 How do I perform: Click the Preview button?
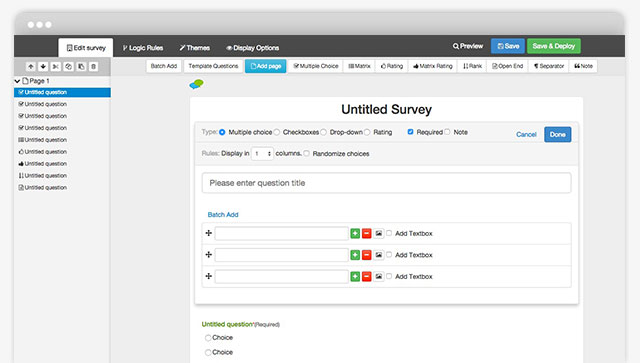[x=468, y=46]
